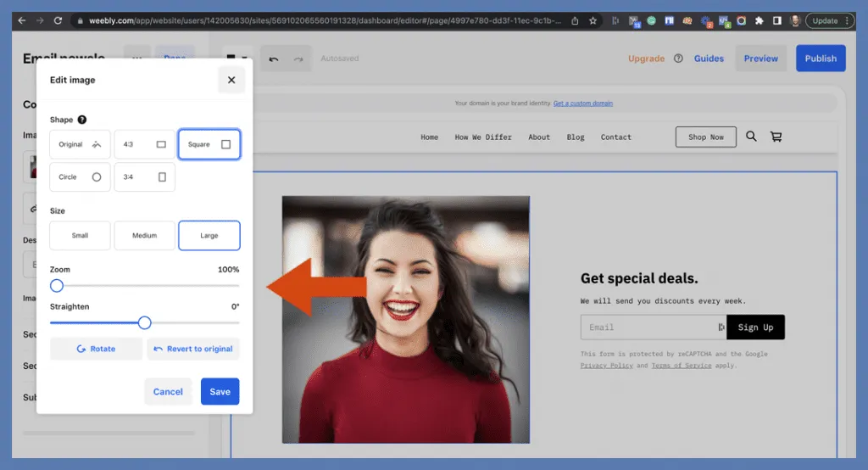
Task: Set image size to Medium
Action: pyautogui.click(x=144, y=235)
